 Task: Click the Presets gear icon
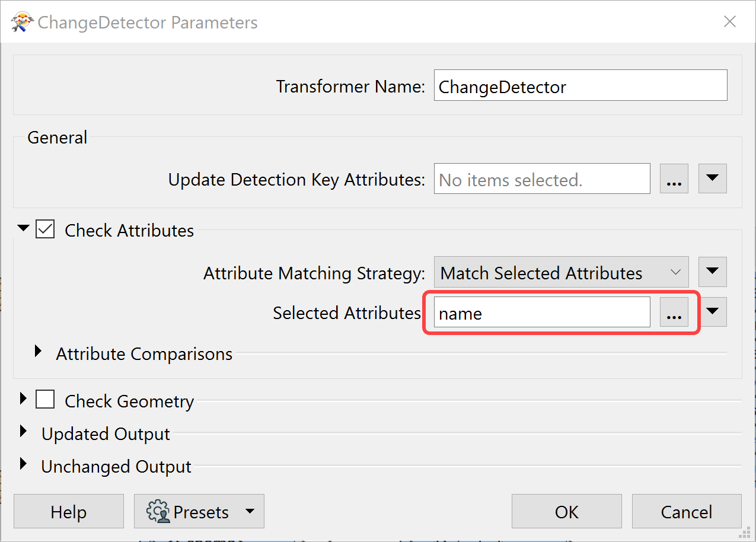tap(158, 511)
